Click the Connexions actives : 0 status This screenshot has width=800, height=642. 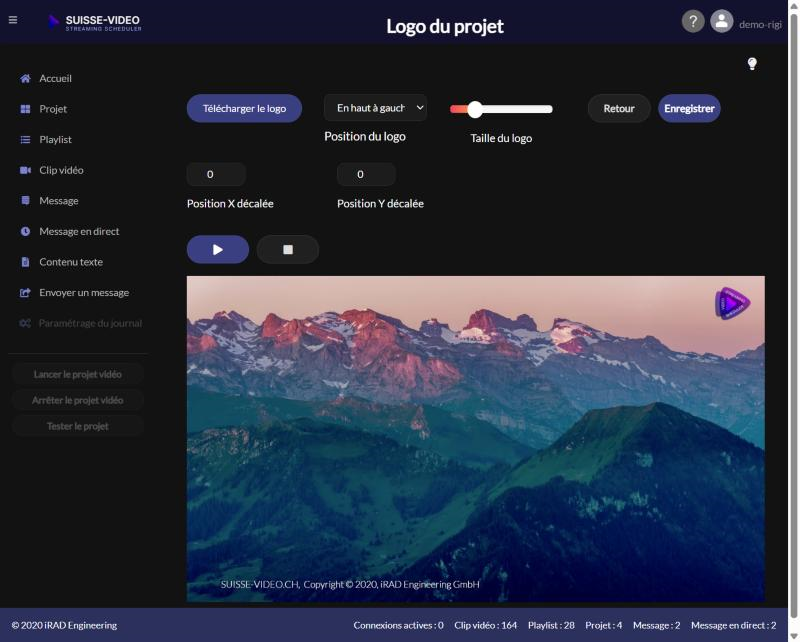coord(398,625)
